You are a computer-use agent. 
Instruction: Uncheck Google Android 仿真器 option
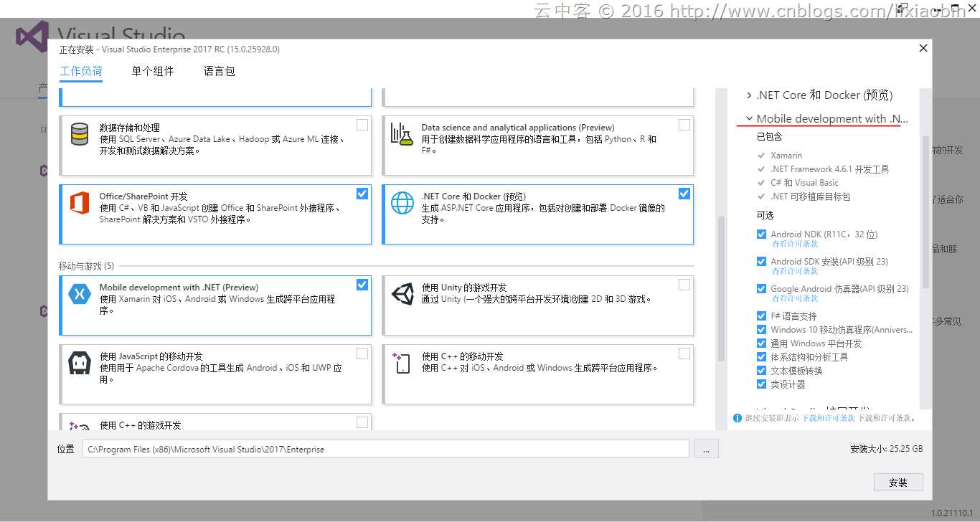click(761, 289)
